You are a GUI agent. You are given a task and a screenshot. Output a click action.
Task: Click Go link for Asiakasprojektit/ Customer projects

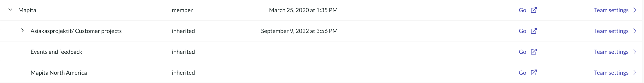(x=522, y=31)
